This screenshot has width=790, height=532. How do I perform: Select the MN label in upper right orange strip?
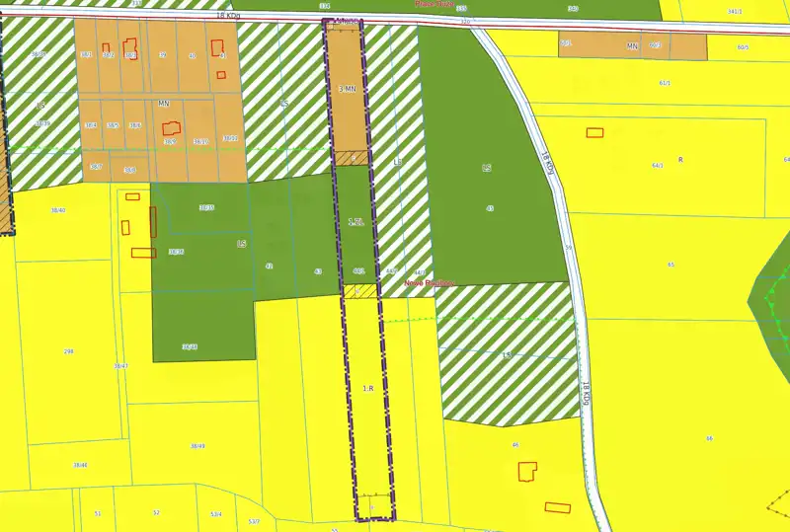coord(632,46)
